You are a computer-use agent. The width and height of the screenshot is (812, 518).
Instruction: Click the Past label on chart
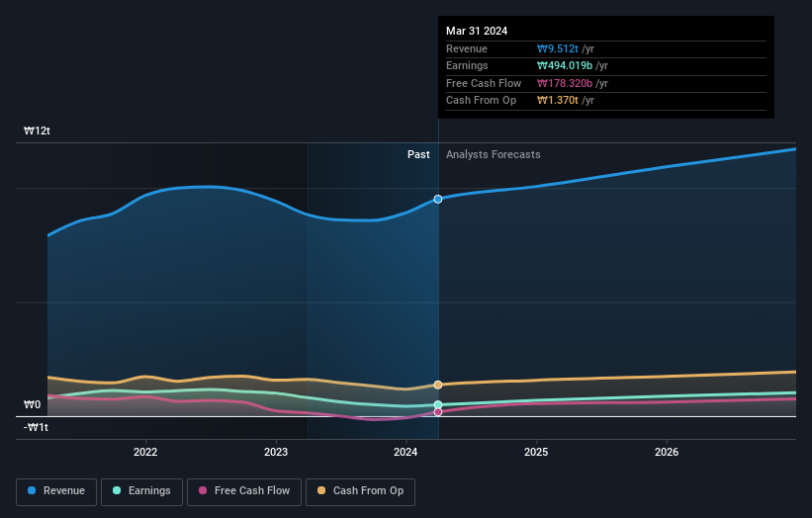pos(418,155)
